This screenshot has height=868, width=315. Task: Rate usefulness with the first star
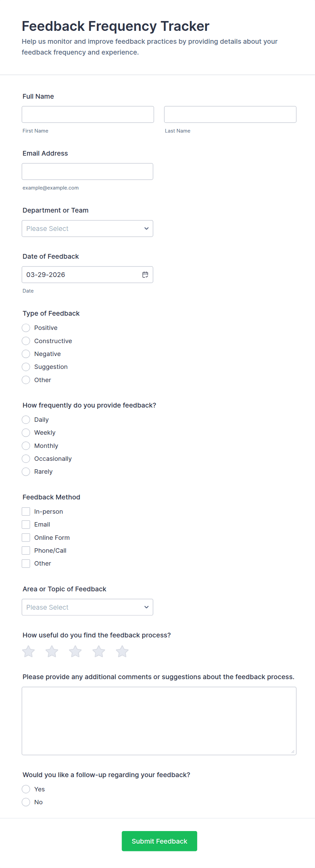pyautogui.click(x=28, y=651)
